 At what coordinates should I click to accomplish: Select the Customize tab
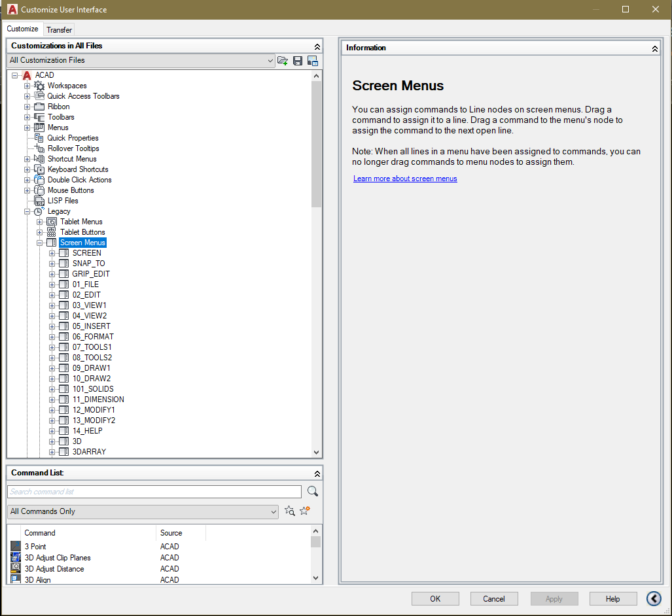point(23,29)
